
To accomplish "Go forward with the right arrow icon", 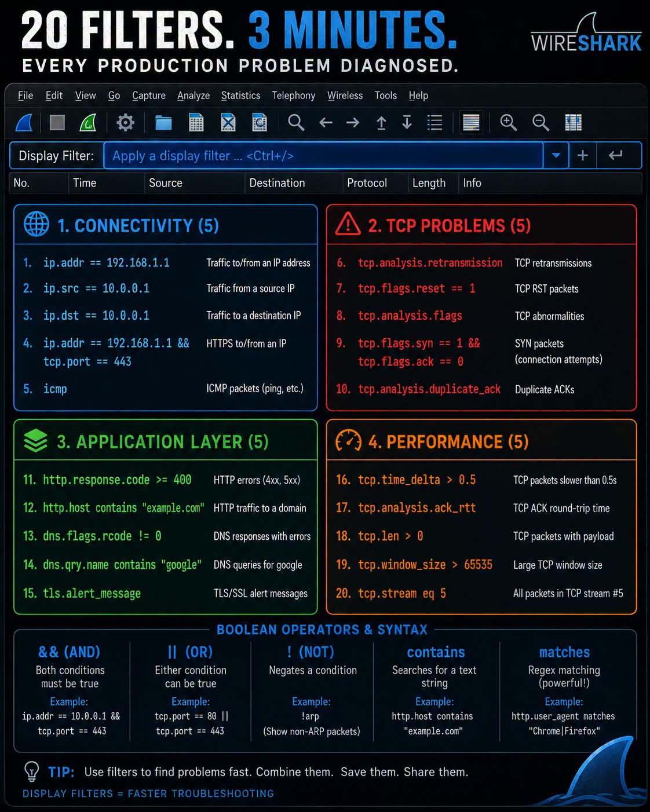I will click(352, 123).
